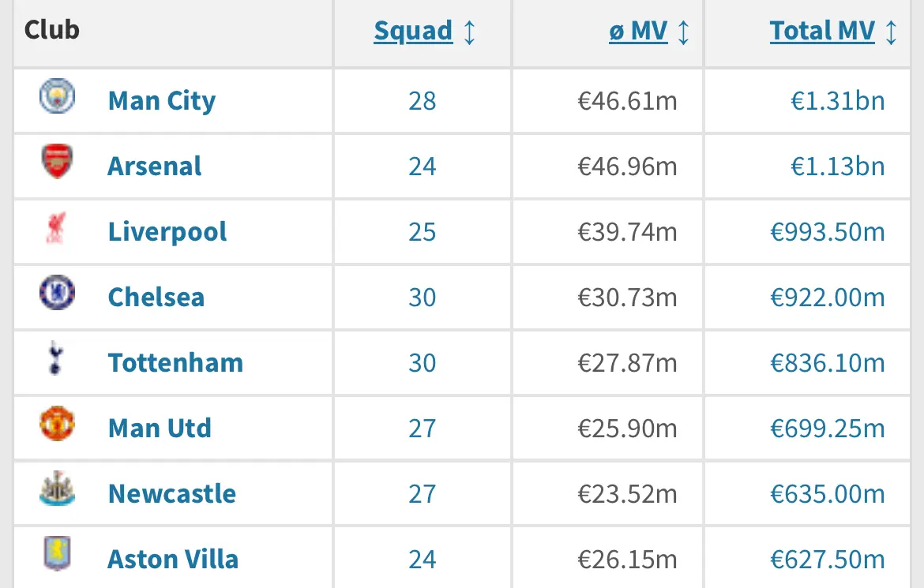
Task: Open the Tottenham club name link
Action: [x=175, y=362]
